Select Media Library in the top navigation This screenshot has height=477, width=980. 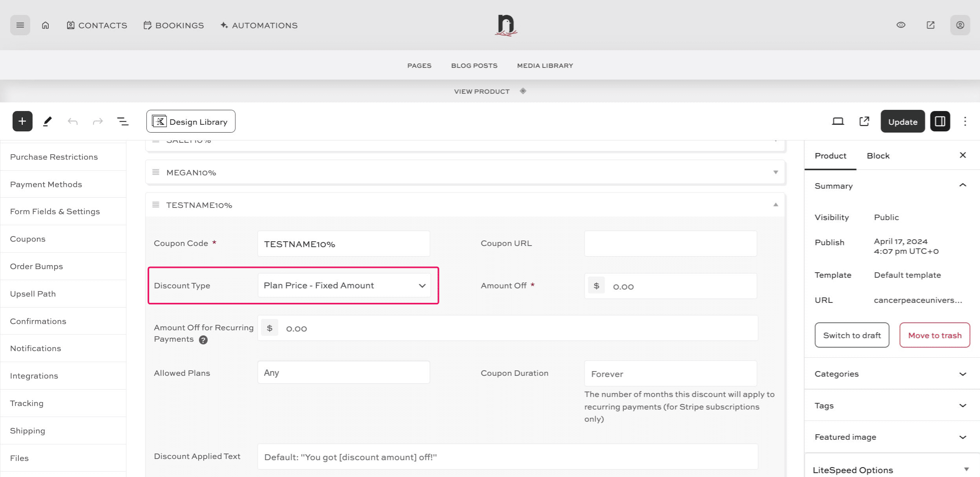coord(544,66)
